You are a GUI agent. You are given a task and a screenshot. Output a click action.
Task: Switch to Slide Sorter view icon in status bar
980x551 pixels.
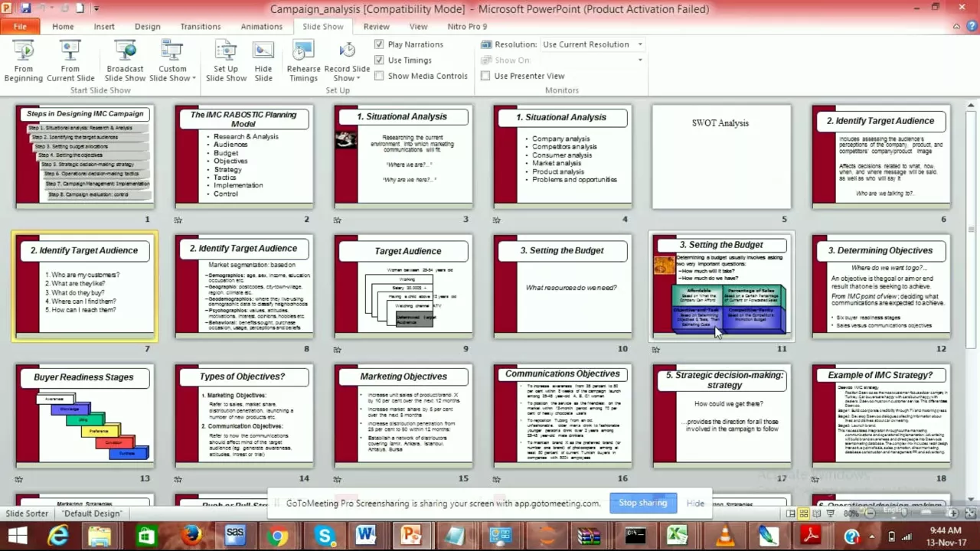pyautogui.click(x=803, y=514)
